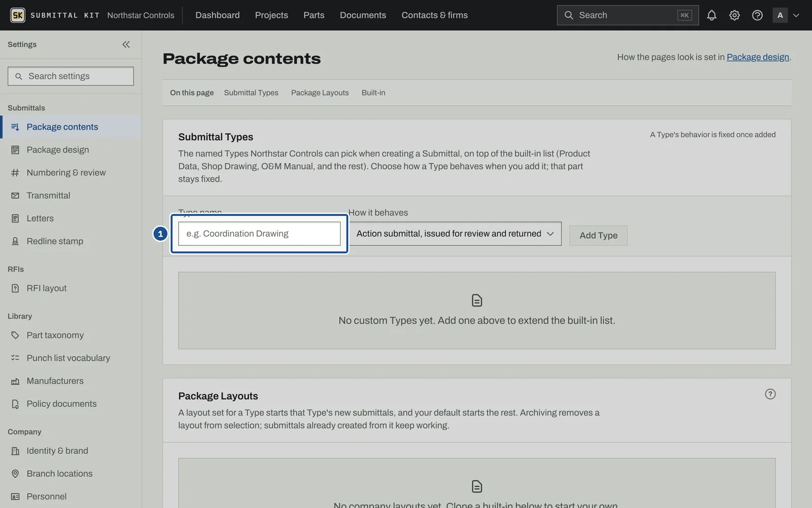This screenshot has height=508, width=812.
Task: Click the Transmittal envelope icon
Action: click(x=15, y=196)
